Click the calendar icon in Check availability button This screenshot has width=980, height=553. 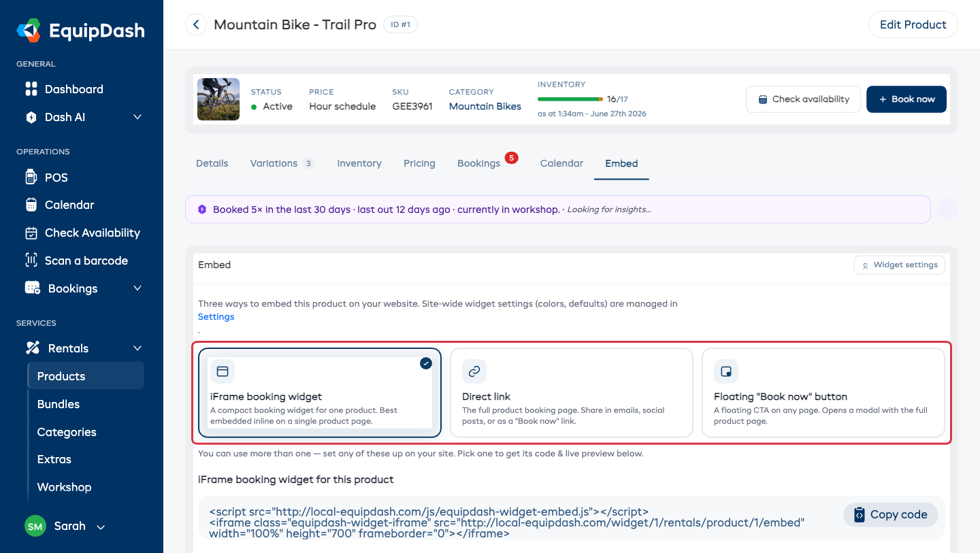(764, 99)
